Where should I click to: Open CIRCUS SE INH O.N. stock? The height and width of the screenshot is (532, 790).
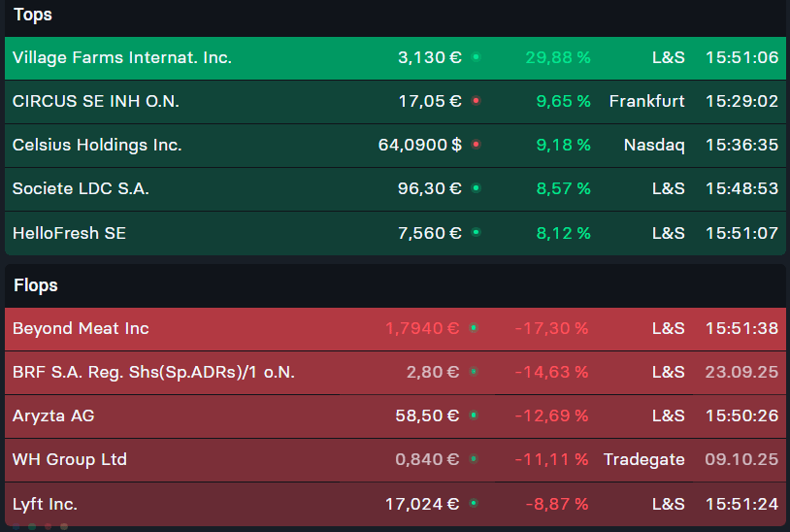[96, 101]
